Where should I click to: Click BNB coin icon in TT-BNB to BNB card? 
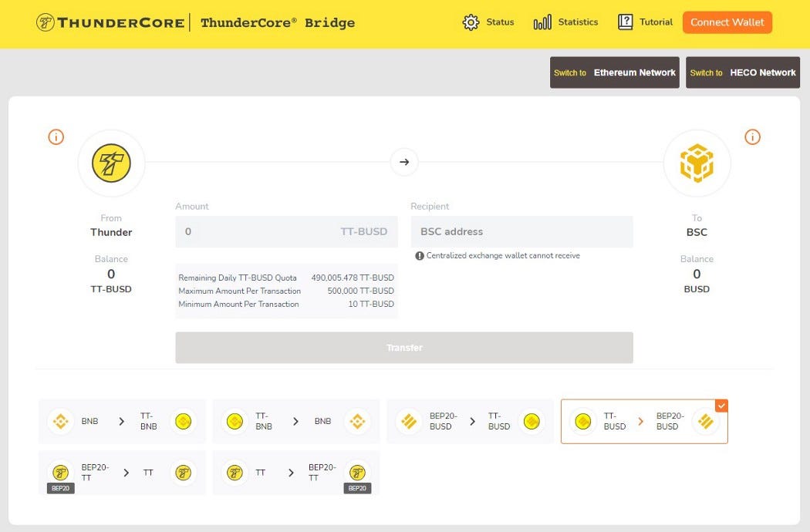[357, 422]
